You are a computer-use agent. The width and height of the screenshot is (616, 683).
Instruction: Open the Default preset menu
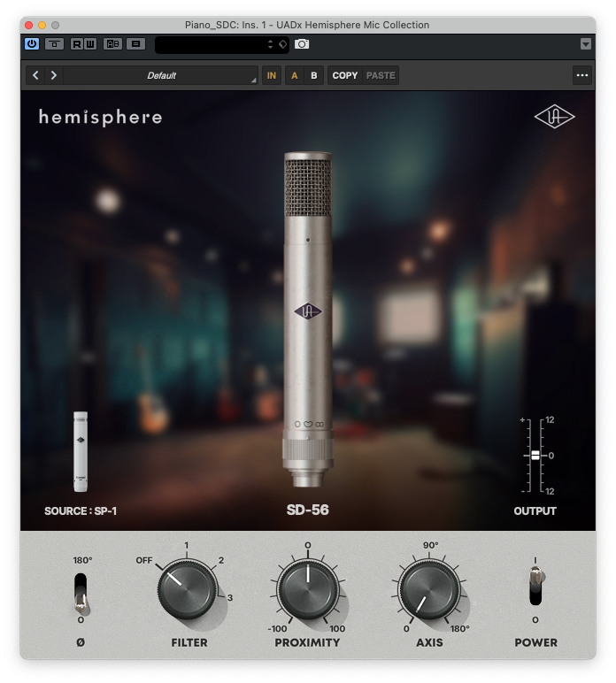pos(161,75)
